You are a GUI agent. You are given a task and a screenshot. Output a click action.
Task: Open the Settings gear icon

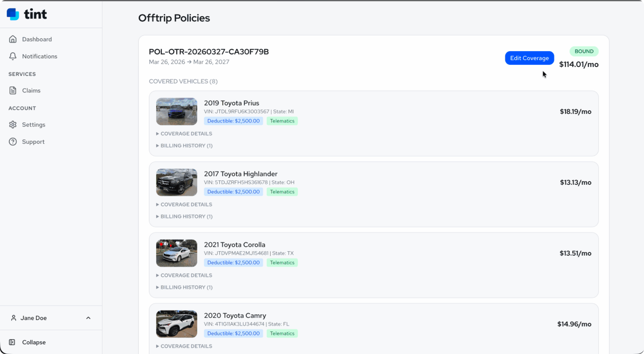(13, 125)
